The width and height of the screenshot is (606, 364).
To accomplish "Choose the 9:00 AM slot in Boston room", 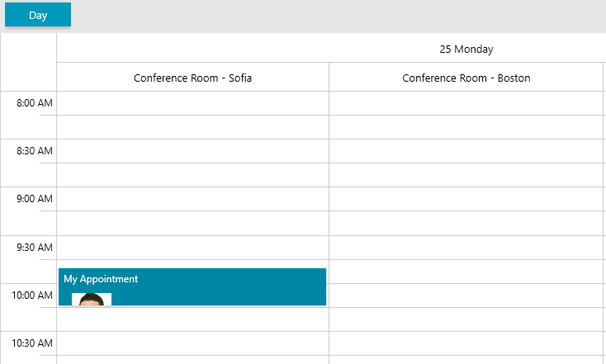I will [x=466, y=199].
